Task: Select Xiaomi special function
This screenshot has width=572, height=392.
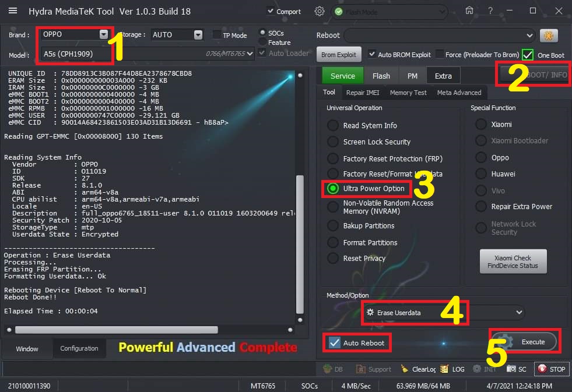Action: (481, 124)
